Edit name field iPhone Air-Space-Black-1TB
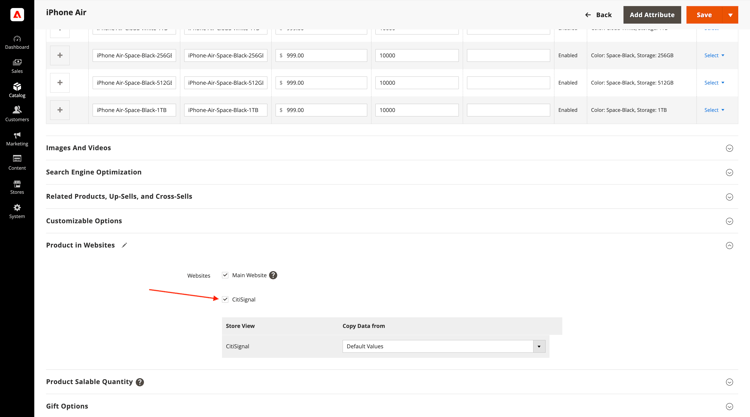The width and height of the screenshot is (750, 417). coord(134,110)
